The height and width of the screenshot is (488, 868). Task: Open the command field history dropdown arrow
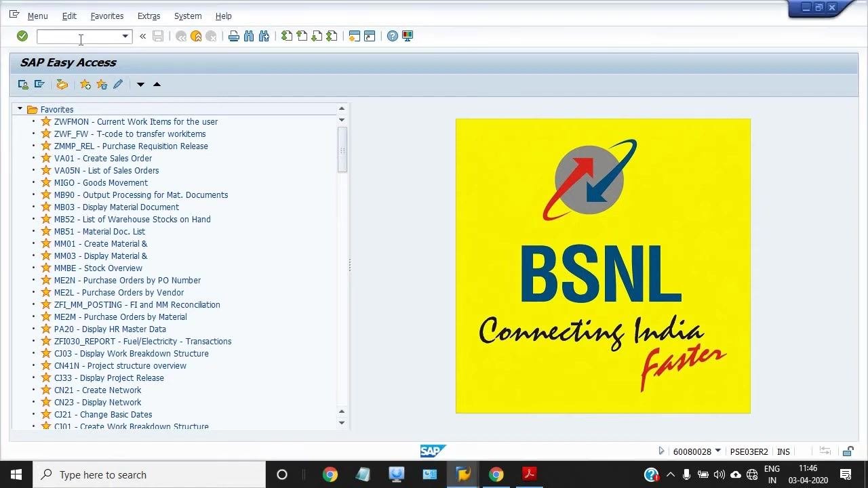125,36
